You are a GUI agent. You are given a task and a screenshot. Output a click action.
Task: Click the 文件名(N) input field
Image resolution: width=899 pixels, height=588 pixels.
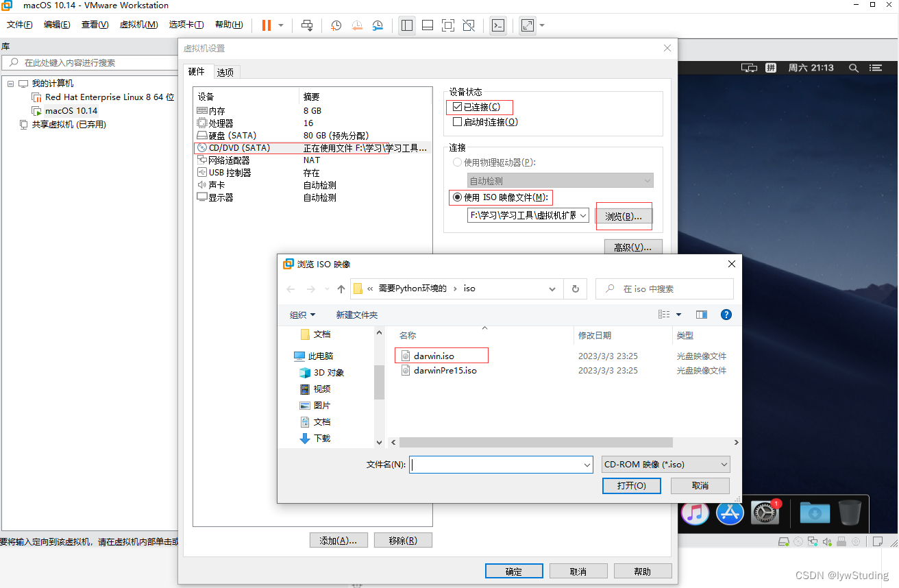coord(501,464)
